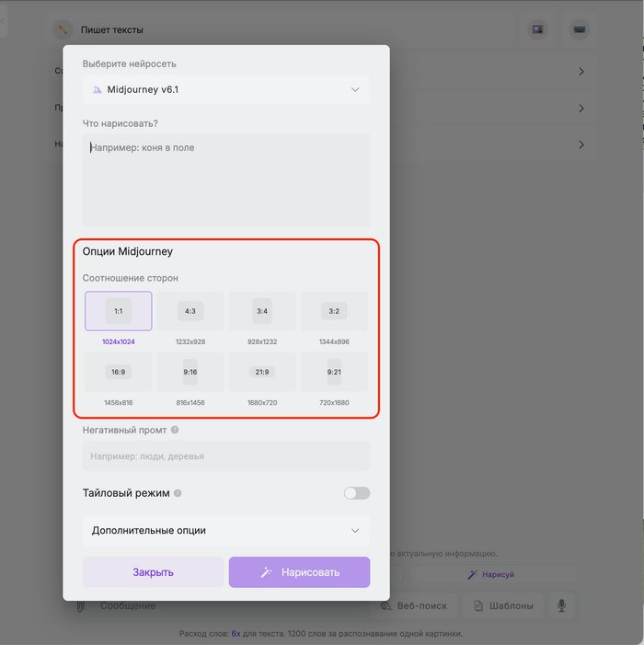Choose the 16:9 aspect ratio
Screen dimensions: 644x645
119,372
